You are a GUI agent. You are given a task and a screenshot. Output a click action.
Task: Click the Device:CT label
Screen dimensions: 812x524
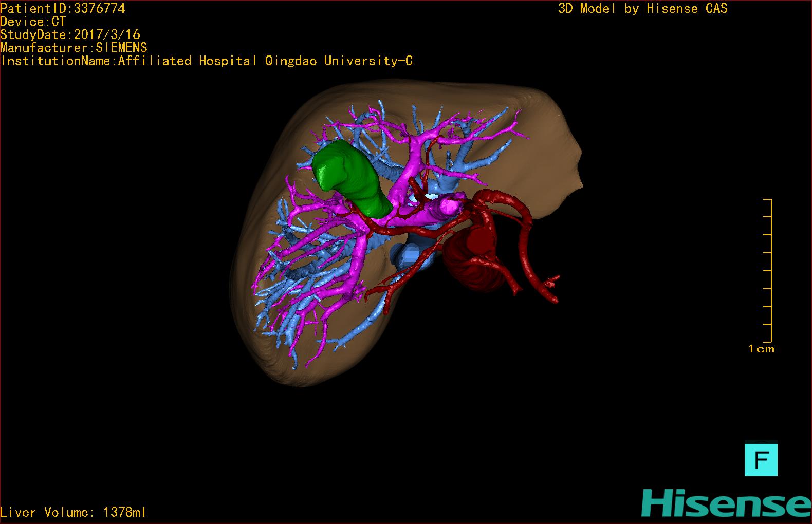pos(33,22)
